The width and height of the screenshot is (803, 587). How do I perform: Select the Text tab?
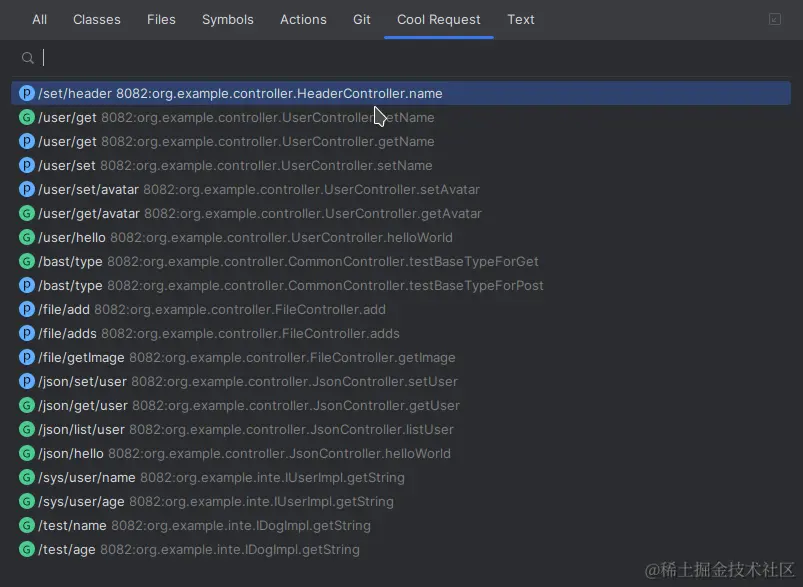click(x=521, y=19)
